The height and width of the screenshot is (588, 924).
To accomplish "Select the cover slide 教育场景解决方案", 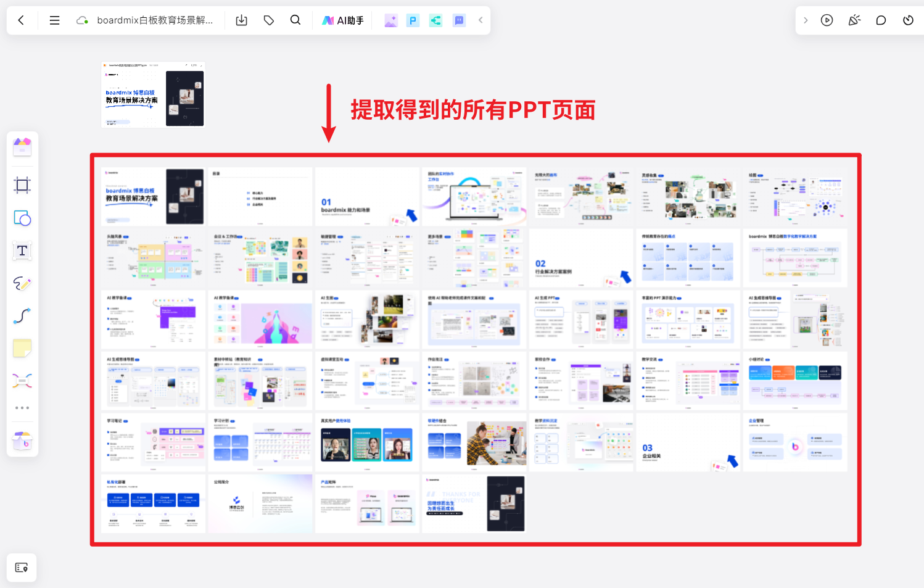I will (x=154, y=196).
